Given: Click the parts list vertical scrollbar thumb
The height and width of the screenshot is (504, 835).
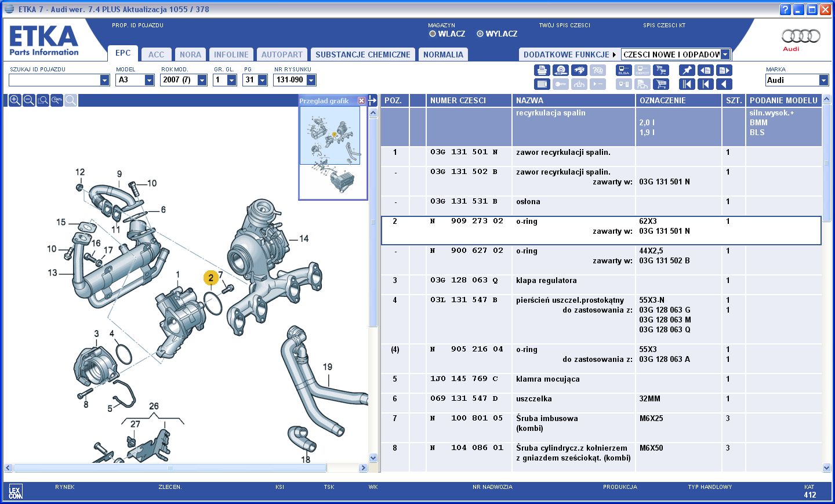Looking at the screenshot, I should click(x=826, y=162).
